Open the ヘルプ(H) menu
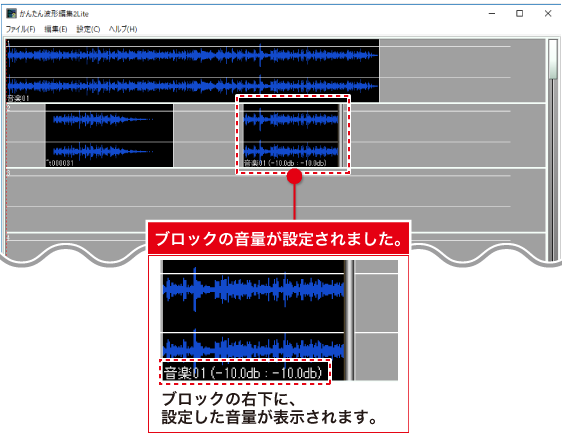This screenshot has height=436, width=562. tap(123, 29)
